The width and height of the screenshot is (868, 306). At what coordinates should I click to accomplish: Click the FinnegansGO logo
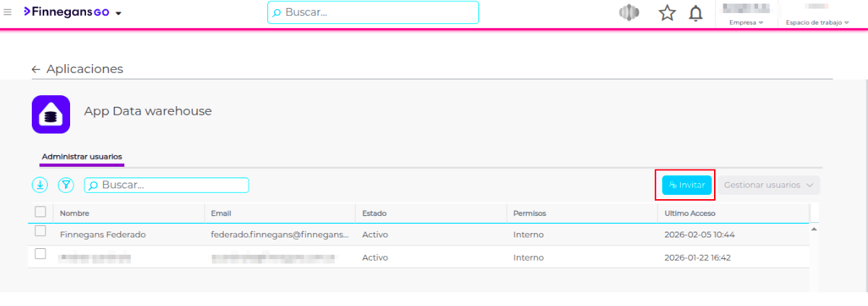click(66, 12)
